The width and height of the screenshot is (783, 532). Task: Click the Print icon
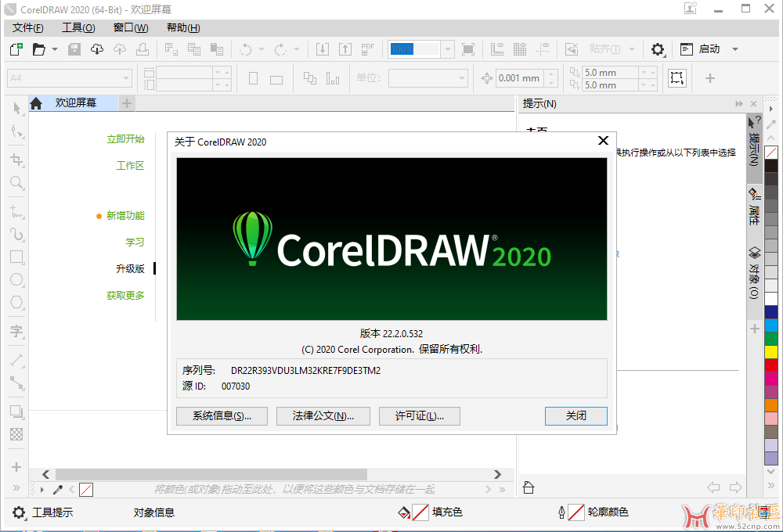tap(143, 49)
